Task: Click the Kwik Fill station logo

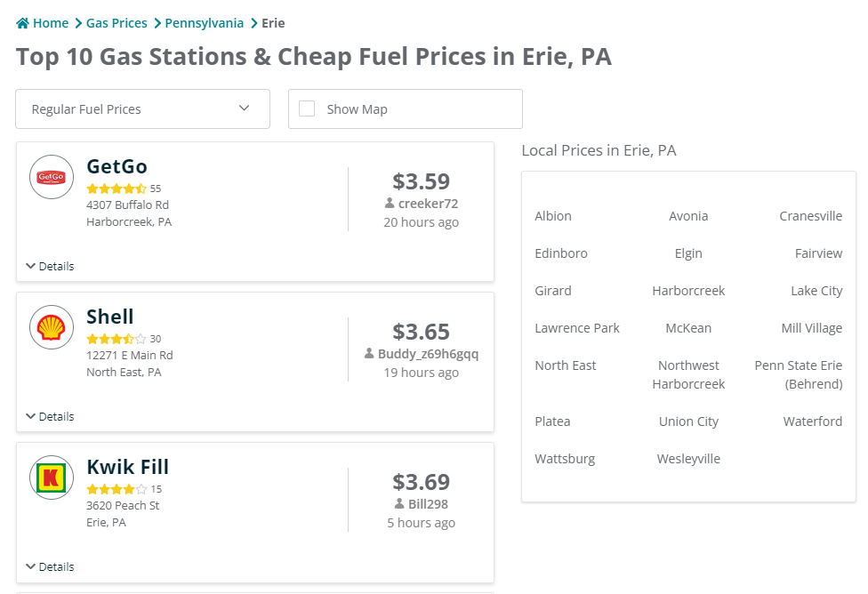Action: point(52,478)
